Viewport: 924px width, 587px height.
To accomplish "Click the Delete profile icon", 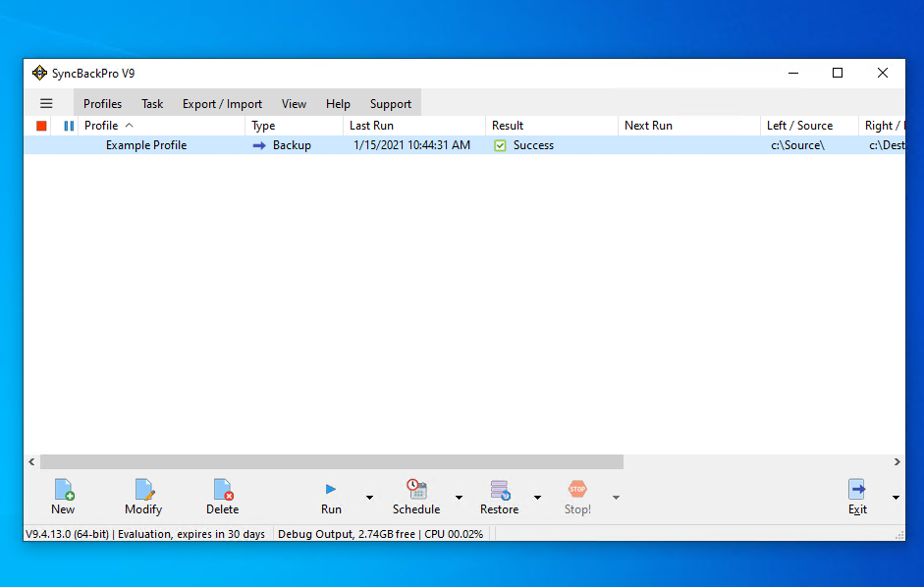I will pyautogui.click(x=223, y=489).
